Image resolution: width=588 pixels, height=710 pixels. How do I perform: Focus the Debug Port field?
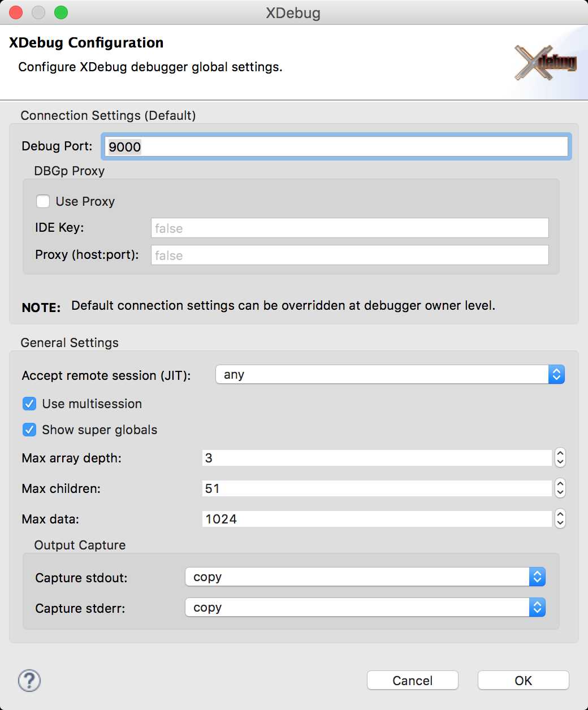click(x=336, y=146)
